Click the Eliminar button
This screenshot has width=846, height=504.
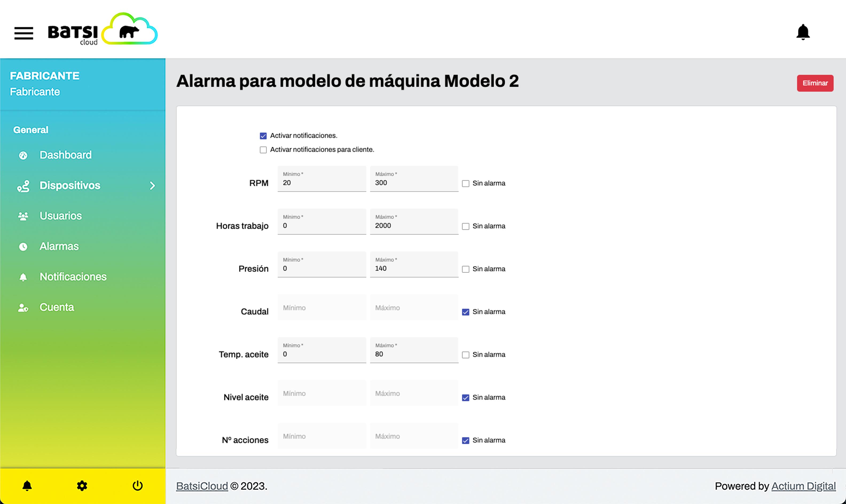(815, 83)
